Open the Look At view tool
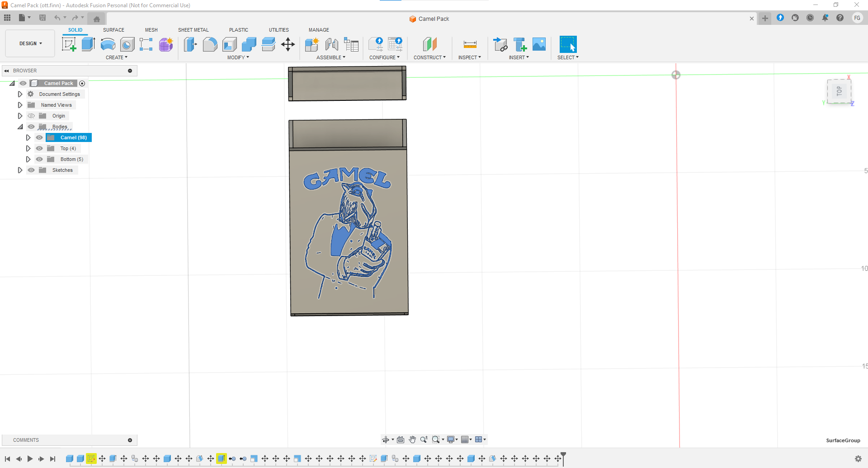Viewport: 868px width, 468px height. click(401, 440)
